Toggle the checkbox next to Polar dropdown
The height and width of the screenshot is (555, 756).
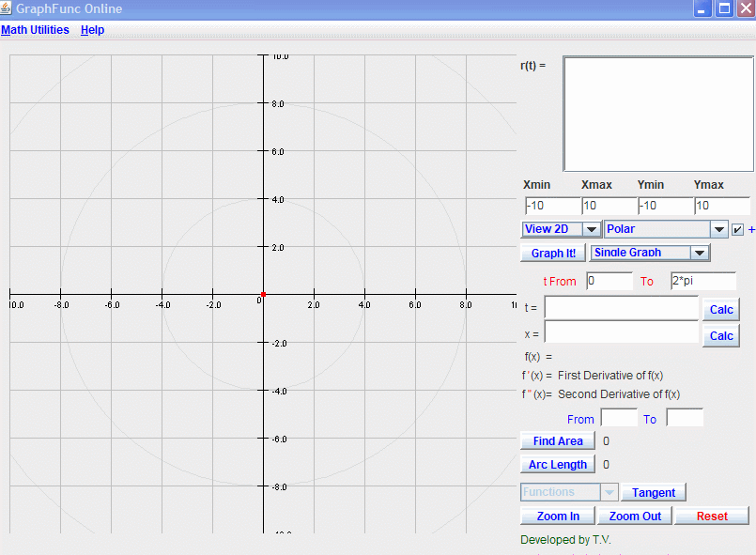[x=737, y=229]
